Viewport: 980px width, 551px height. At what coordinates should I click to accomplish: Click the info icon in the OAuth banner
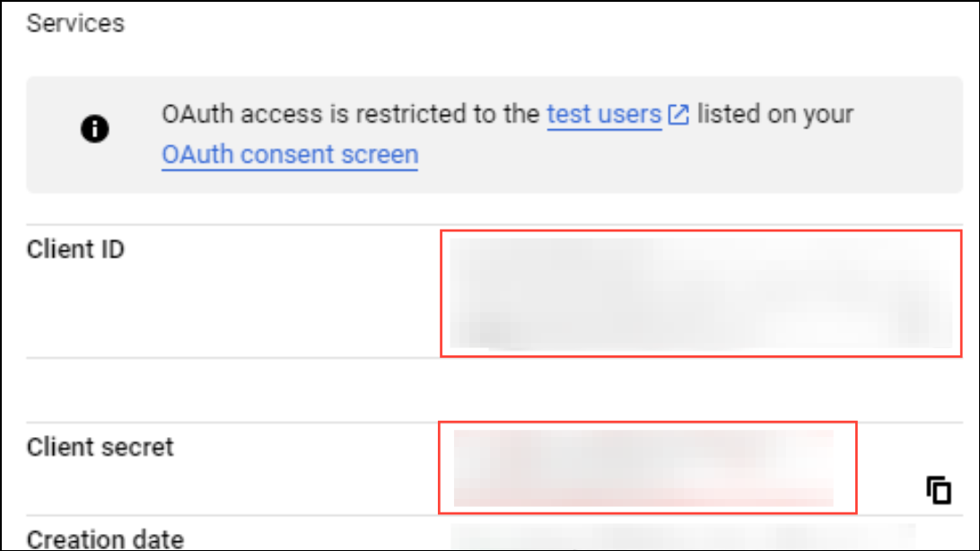(x=94, y=130)
